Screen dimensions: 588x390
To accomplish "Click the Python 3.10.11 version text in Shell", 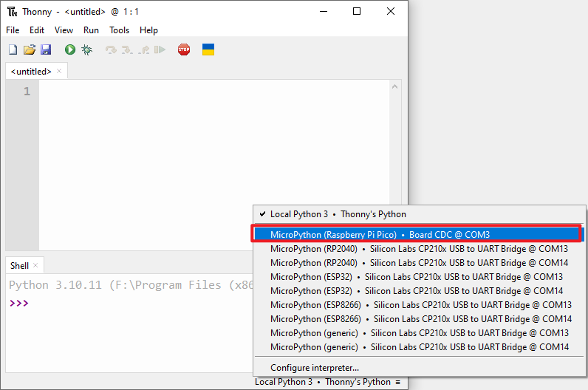I will (x=55, y=285).
